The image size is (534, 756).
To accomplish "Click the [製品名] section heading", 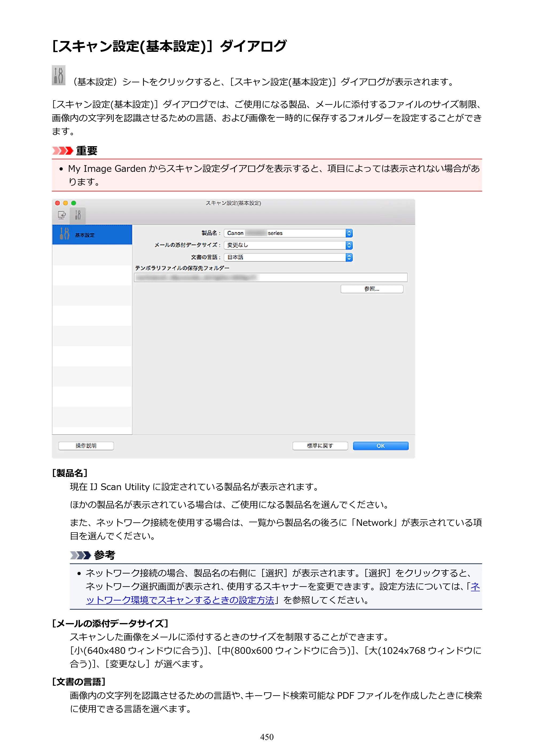I will click(70, 474).
